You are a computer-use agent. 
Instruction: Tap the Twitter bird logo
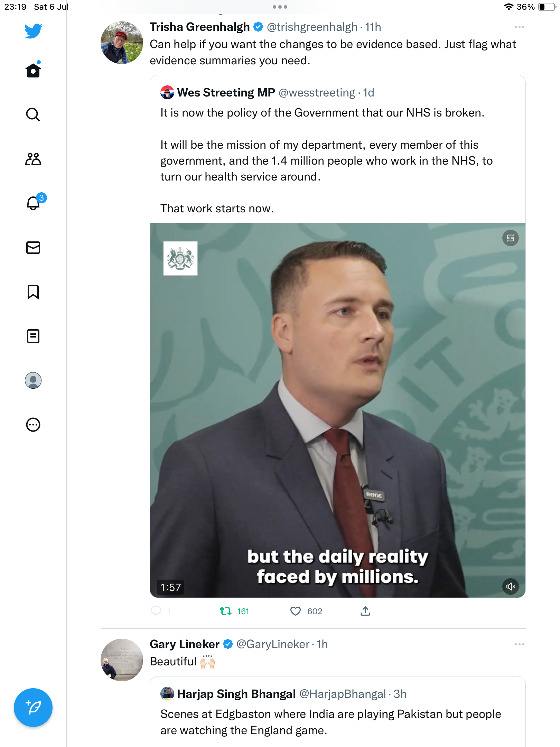click(x=33, y=31)
